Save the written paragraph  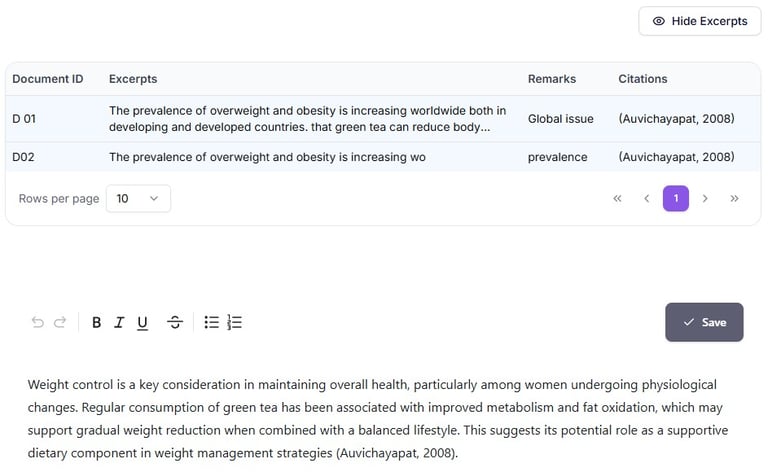[x=704, y=322]
